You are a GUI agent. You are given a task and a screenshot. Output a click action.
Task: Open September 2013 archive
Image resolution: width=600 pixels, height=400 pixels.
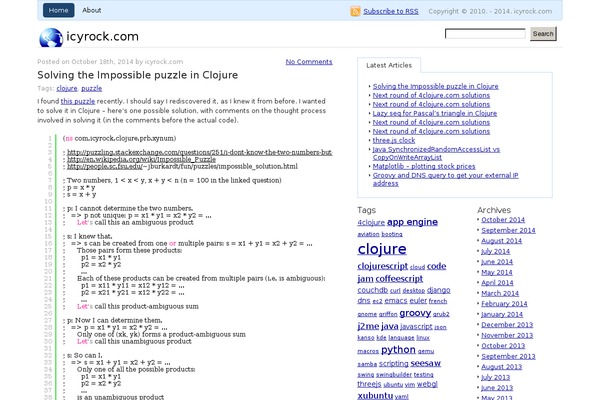pyautogui.click(x=508, y=356)
